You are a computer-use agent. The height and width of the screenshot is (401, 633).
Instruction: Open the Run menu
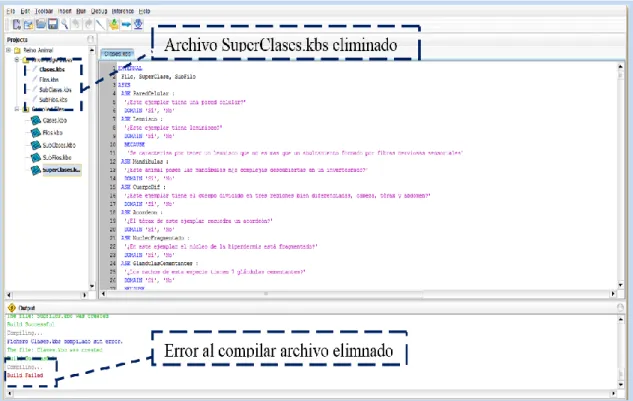81,11
